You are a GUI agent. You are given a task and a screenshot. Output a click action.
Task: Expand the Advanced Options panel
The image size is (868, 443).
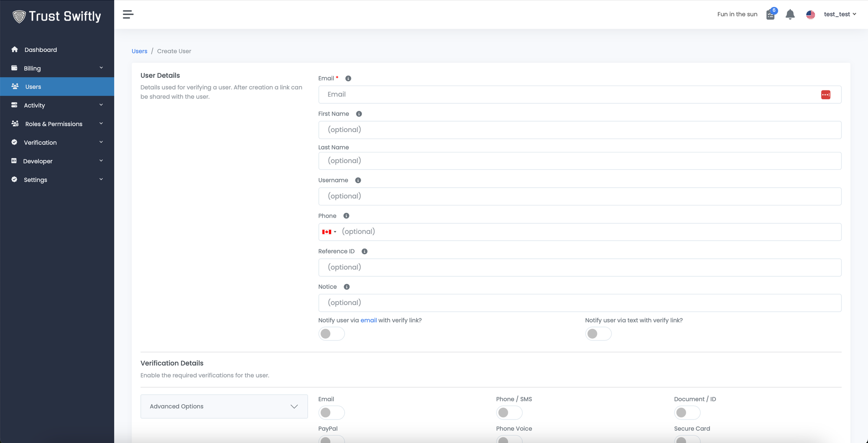coord(224,407)
